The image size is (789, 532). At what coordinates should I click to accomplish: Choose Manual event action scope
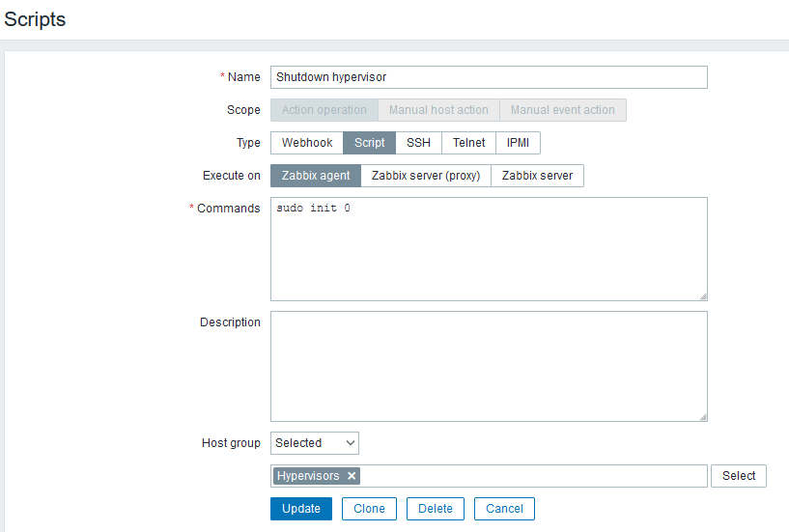pyautogui.click(x=562, y=110)
